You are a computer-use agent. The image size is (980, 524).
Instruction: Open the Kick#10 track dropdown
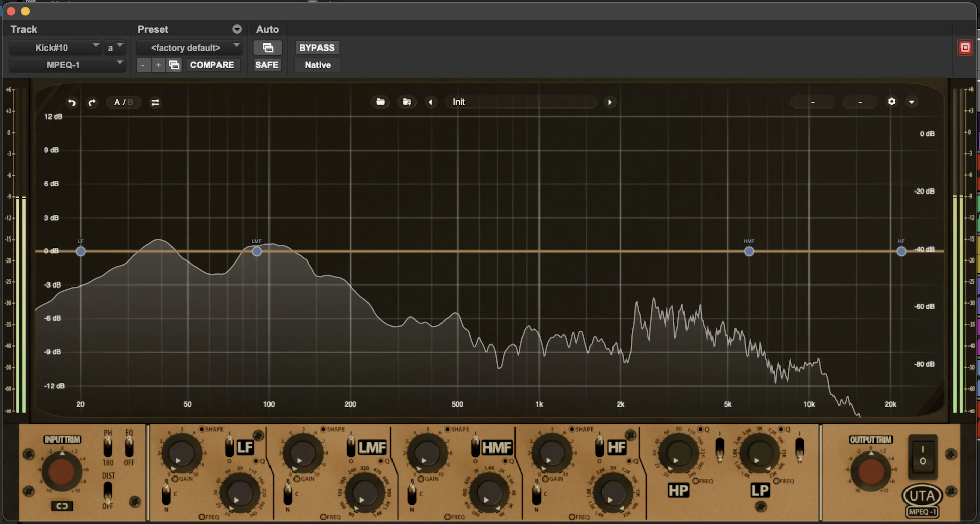click(x=56, y=47)
